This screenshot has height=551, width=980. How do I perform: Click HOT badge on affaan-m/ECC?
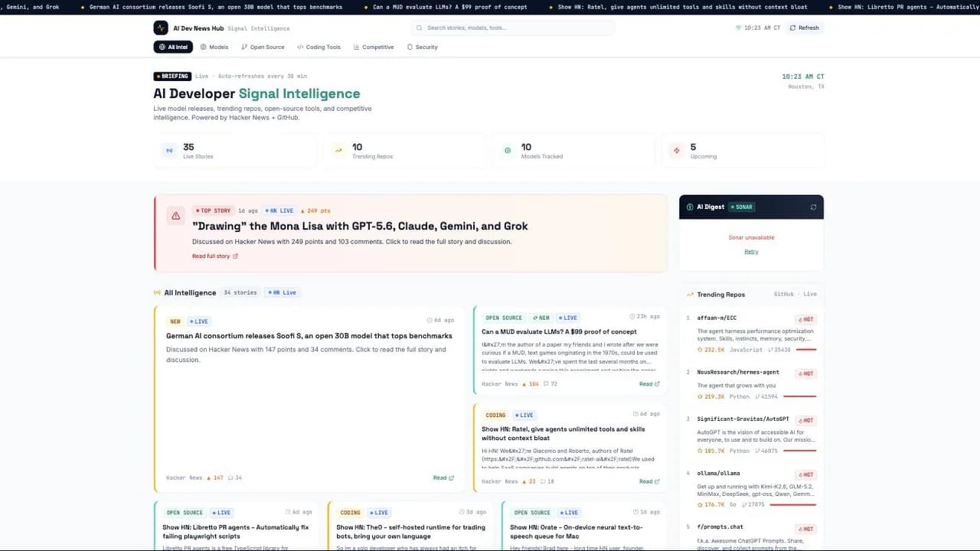click(x=805, y=319)
